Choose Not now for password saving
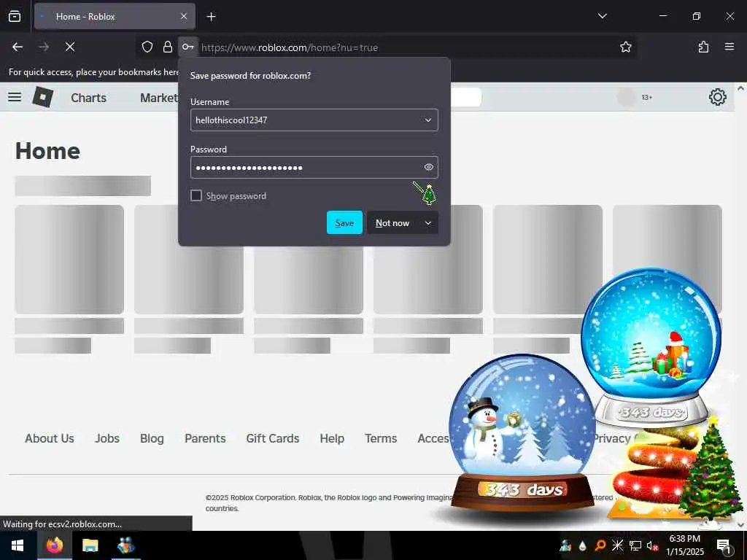The width and height of the screenshot is (747, 560). click(392, 223)
